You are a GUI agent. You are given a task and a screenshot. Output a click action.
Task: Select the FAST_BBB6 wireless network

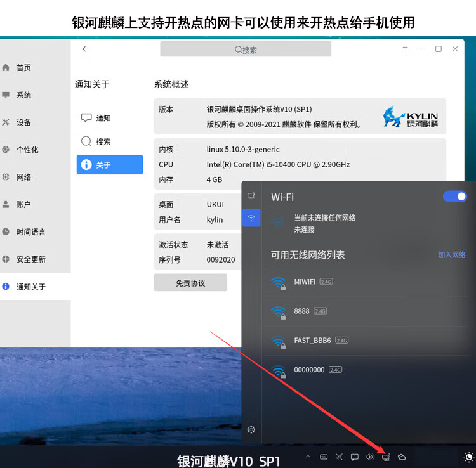tap(311, 341)
